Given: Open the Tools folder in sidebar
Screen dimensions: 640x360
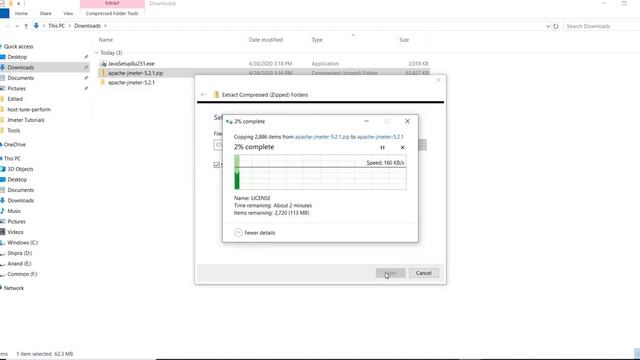Looking at the screenshot, I should pyautogui.click(x=13, y=131).
